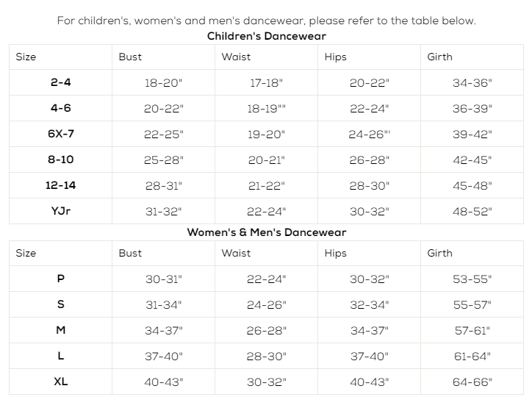Click the 28-30" waist for size L
The width and height of the screenshot is (532, 408).
coord(266,357)
